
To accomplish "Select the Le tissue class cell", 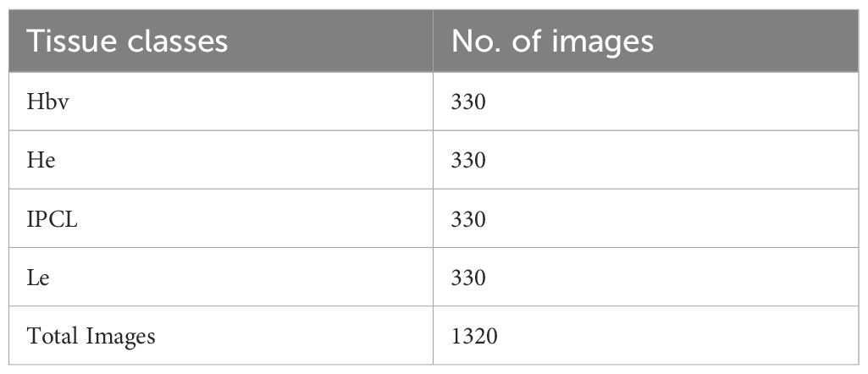I will point(221,278).
